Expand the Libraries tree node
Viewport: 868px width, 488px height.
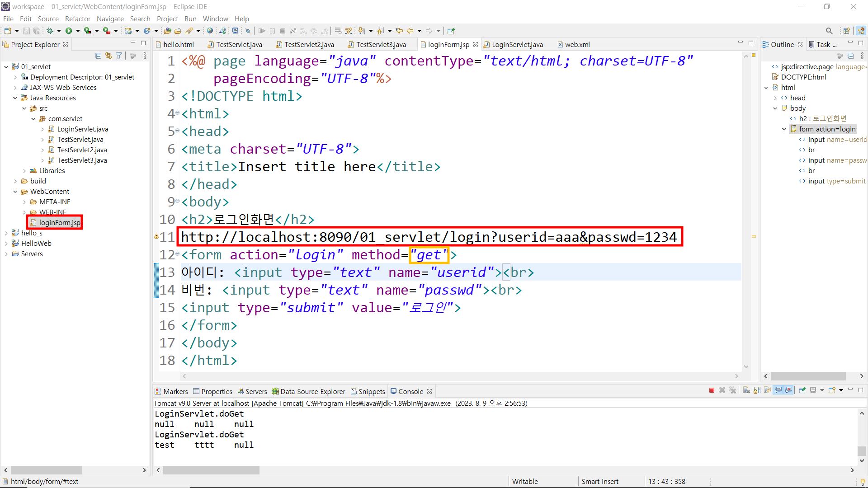pos(24,171)
